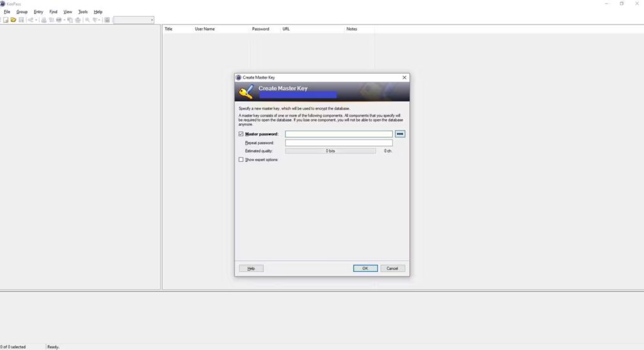Click the lock icon in Create Master Key title bar
This screenshot has width=644, height=350.
238,77
